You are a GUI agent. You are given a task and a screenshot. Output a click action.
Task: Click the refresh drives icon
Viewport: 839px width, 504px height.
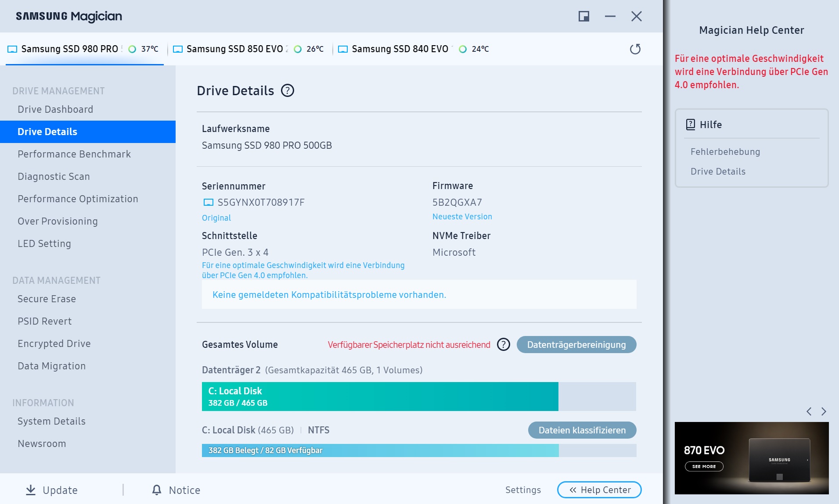click(635, 49)
